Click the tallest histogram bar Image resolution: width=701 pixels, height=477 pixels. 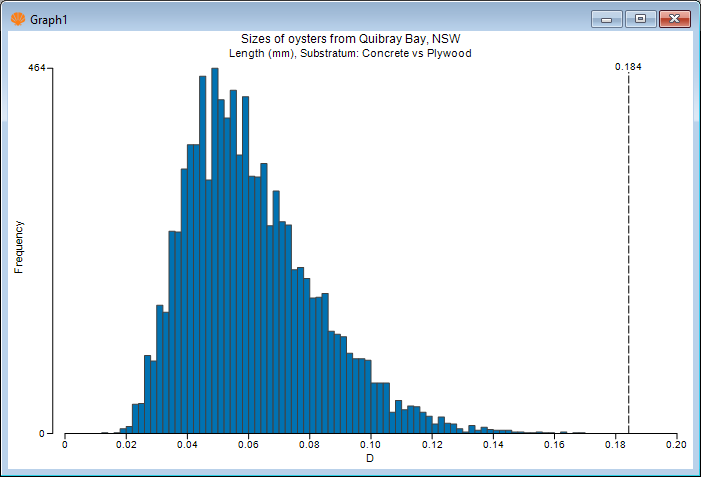click(x=215, y=250)
